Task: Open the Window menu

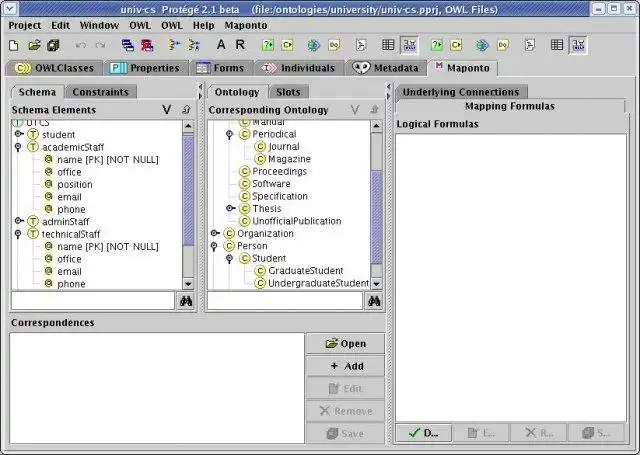Action: tap(99, 25)
